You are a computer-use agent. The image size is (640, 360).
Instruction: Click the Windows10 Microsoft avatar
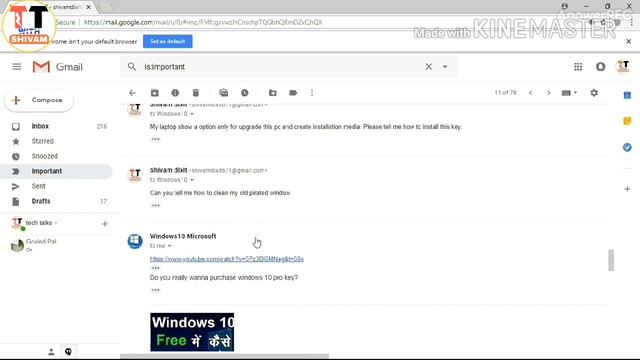[135, 241]
